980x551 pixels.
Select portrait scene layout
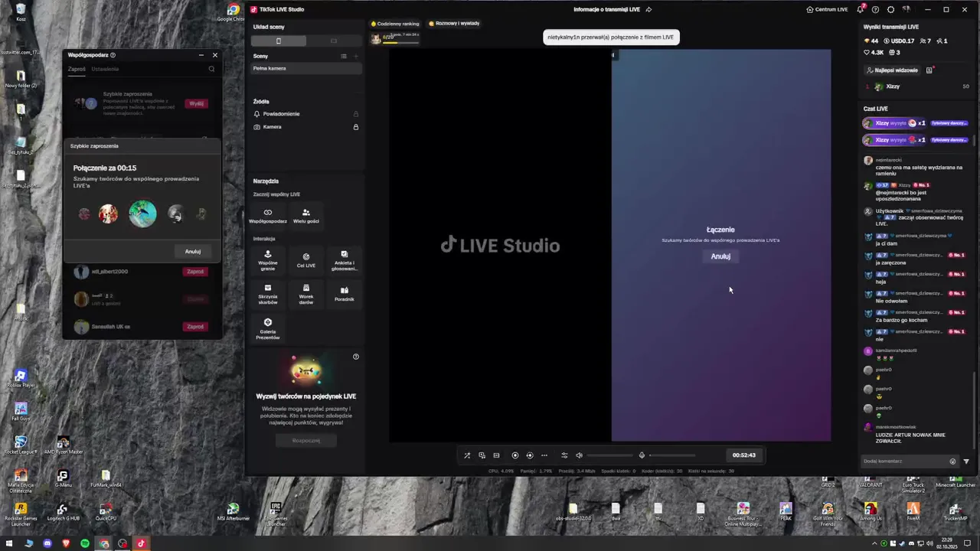tap(279, 41)
